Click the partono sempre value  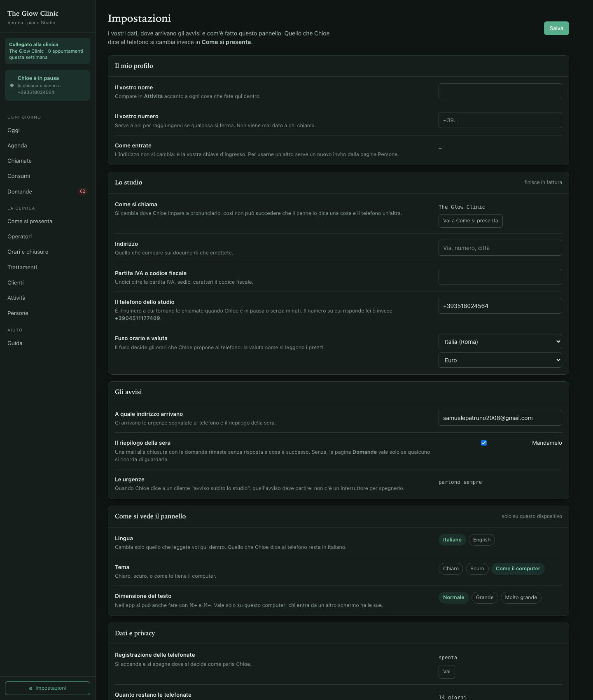tap(460, 482)
